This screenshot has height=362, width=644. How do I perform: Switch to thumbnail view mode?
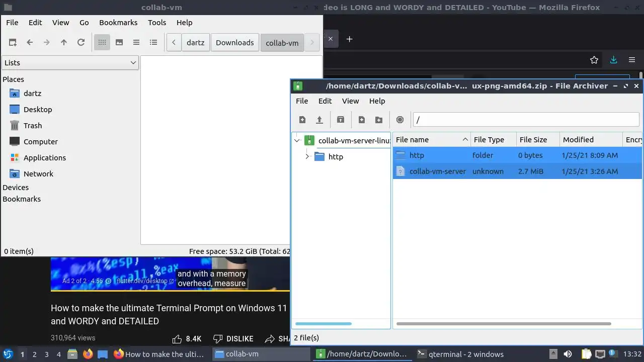point(119,43)
